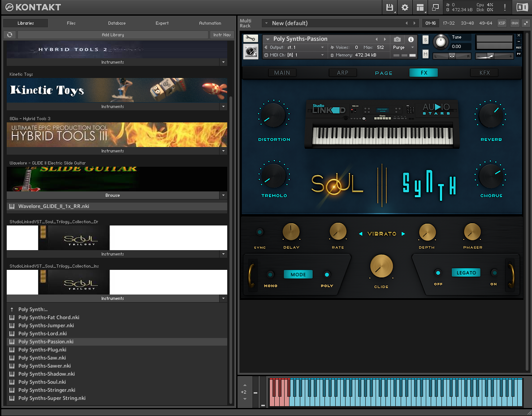Open the ARP page tab
532x416 pixels.
[x=343, y=73]
